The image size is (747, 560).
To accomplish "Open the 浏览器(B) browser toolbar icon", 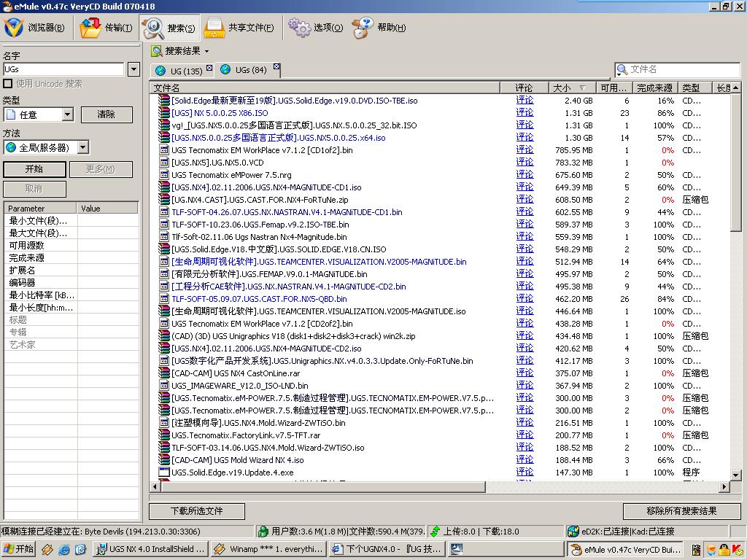I will [13, 28].
